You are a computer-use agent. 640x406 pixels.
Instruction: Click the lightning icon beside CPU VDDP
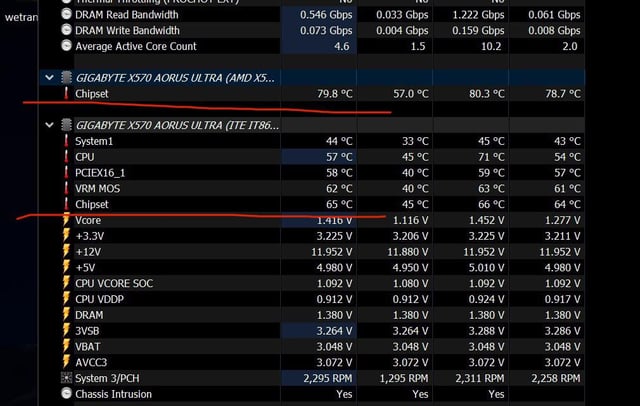(x=66, y=299)
